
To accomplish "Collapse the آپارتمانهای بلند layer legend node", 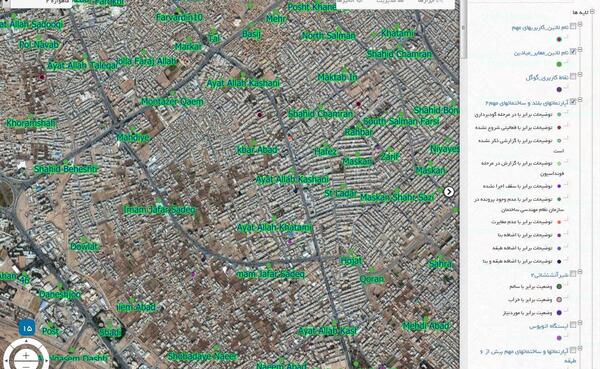I will click(x=580, y=100).
